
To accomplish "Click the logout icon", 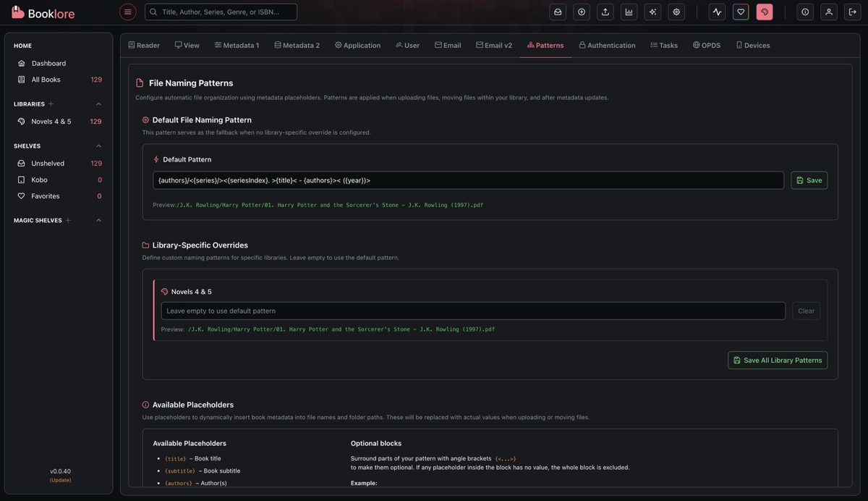I will point(852,12).
